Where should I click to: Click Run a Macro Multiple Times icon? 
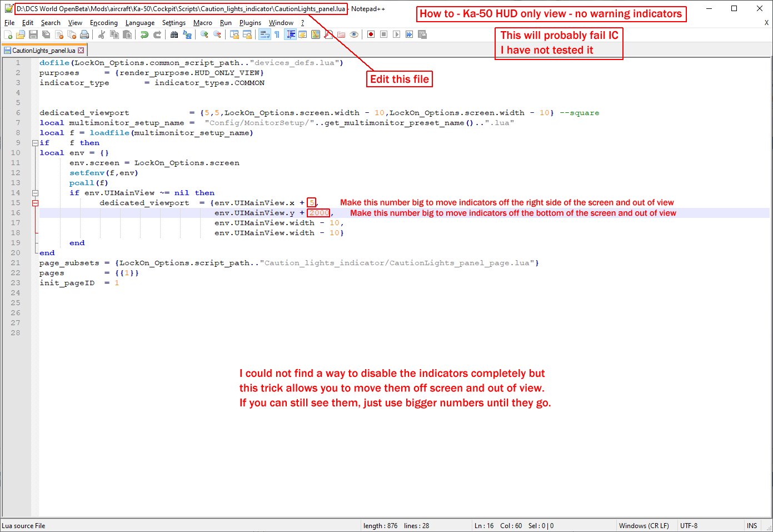[x=409, y=34]
